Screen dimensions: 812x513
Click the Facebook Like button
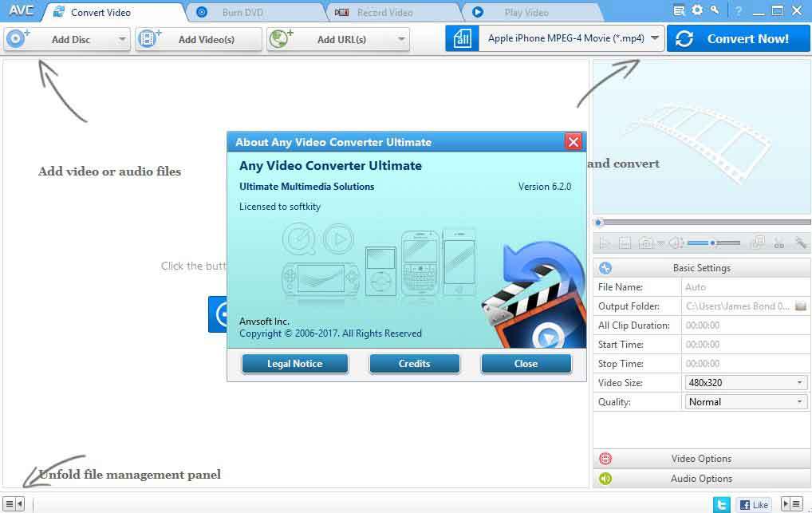[754, 505]
